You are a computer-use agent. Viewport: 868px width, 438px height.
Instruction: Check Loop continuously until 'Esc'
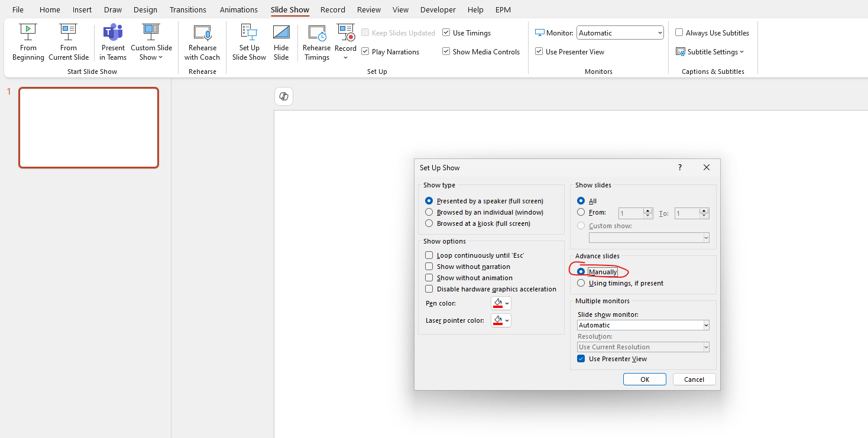coord(429,255)
